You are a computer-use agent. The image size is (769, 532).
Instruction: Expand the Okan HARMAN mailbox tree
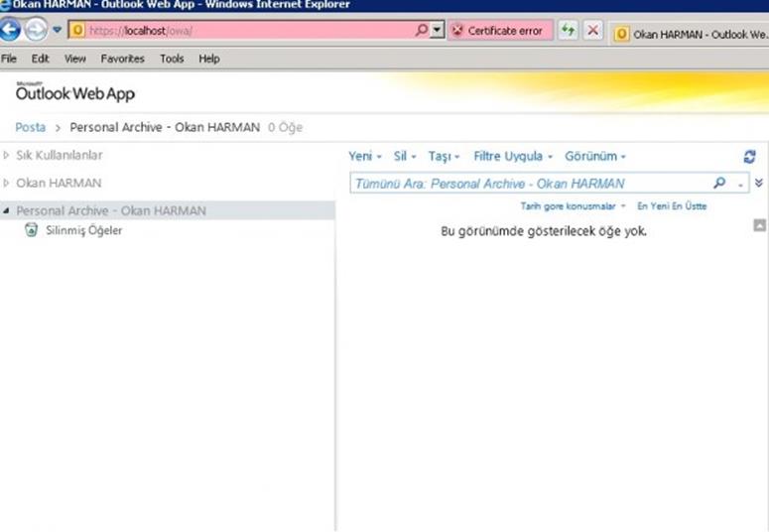coord(6,183)
